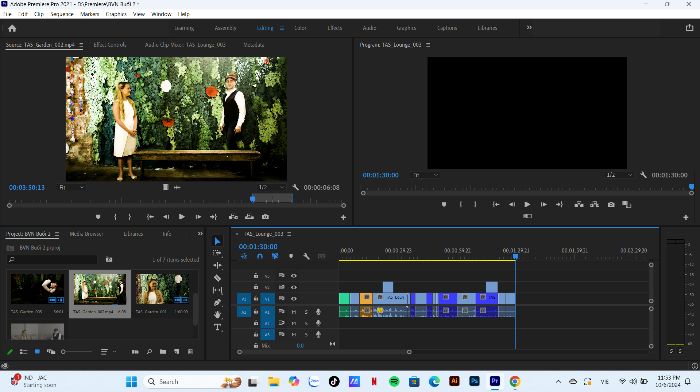Click New Item in Project panel
Viewport: 700px width, 392px height.
pos(177,352)
